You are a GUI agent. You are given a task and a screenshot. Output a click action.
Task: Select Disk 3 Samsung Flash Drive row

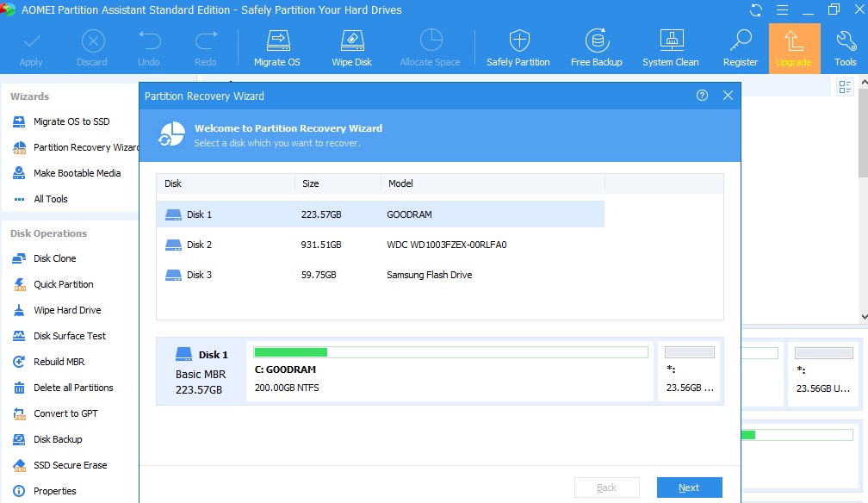click(x=381, y=275)
